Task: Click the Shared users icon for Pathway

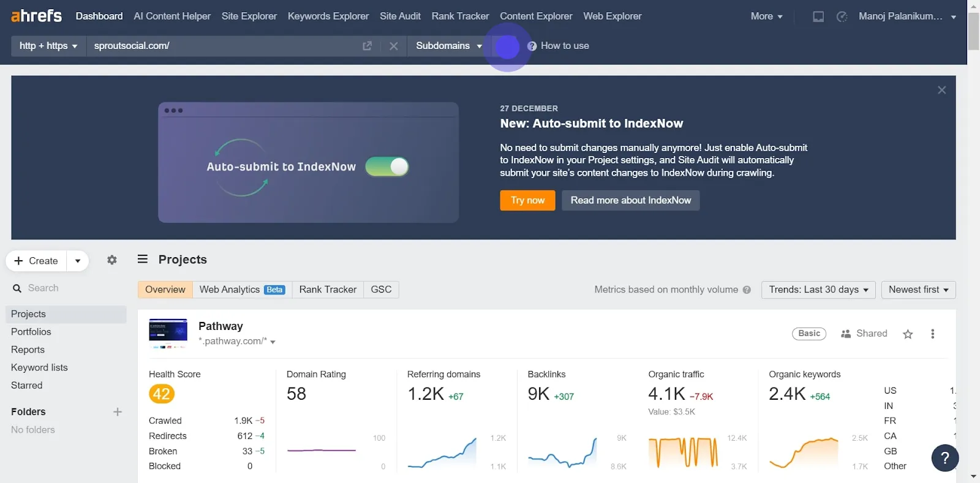Action: 846,334
